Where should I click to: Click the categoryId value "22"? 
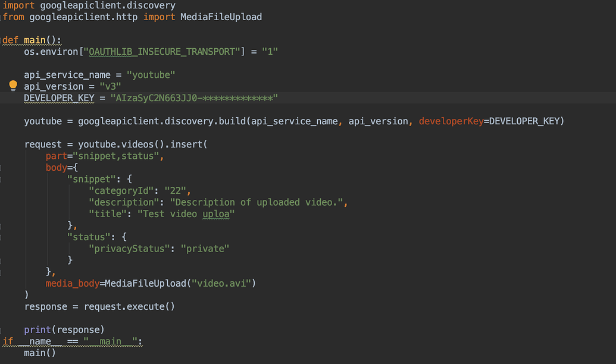179,191
